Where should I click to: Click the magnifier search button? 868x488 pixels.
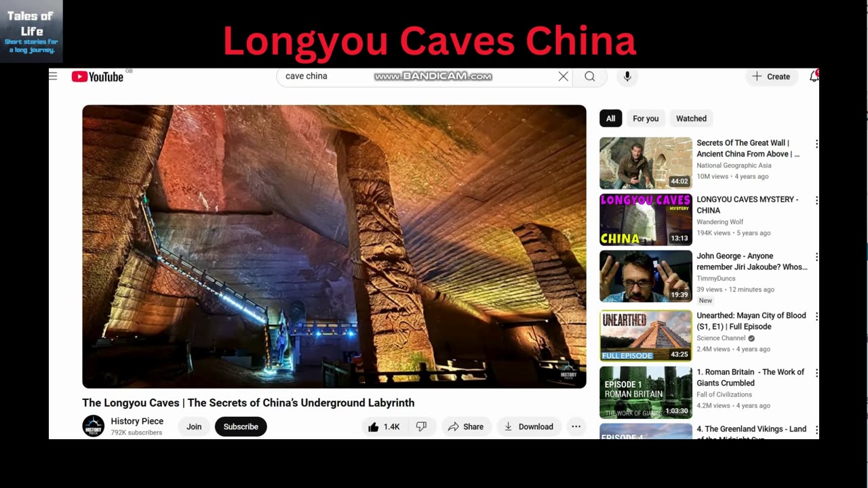pyautogui.click(x=590, y=77)
